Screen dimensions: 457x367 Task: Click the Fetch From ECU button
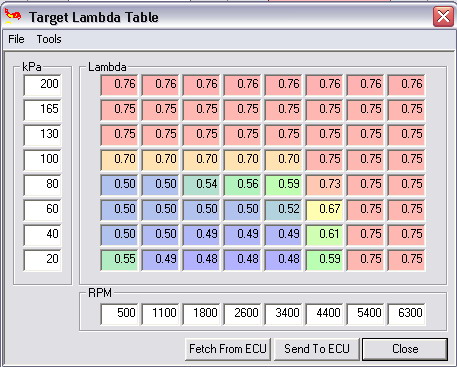click(228, 349)
